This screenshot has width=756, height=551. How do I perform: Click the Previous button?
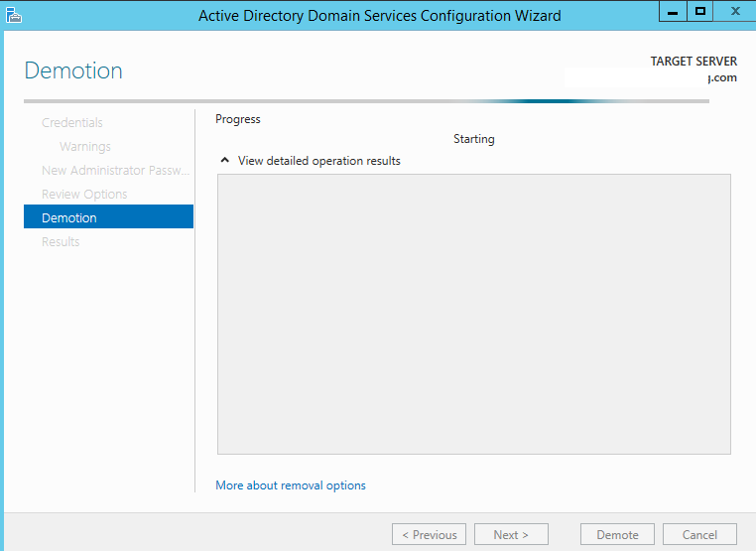pyautogui.click(x=430, y=534)
